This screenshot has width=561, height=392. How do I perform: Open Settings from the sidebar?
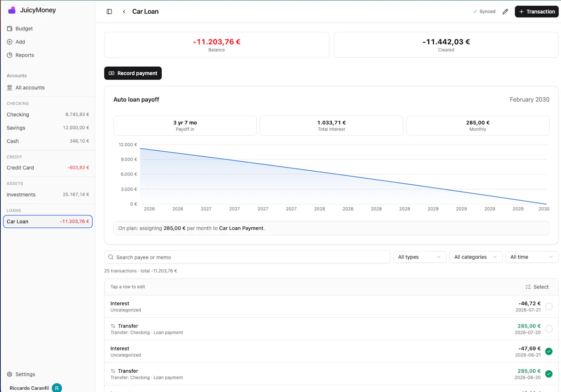[x=48, y=374]
